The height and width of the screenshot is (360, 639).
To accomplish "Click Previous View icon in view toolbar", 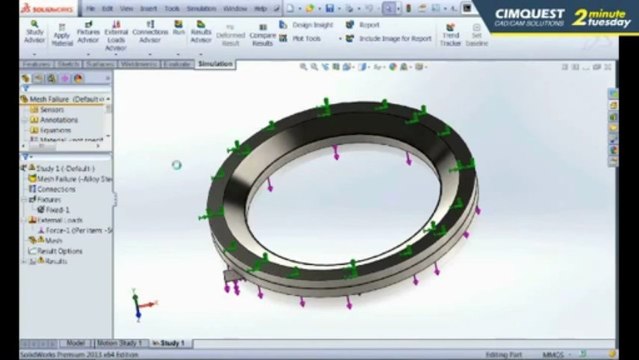I will point(325,66).
